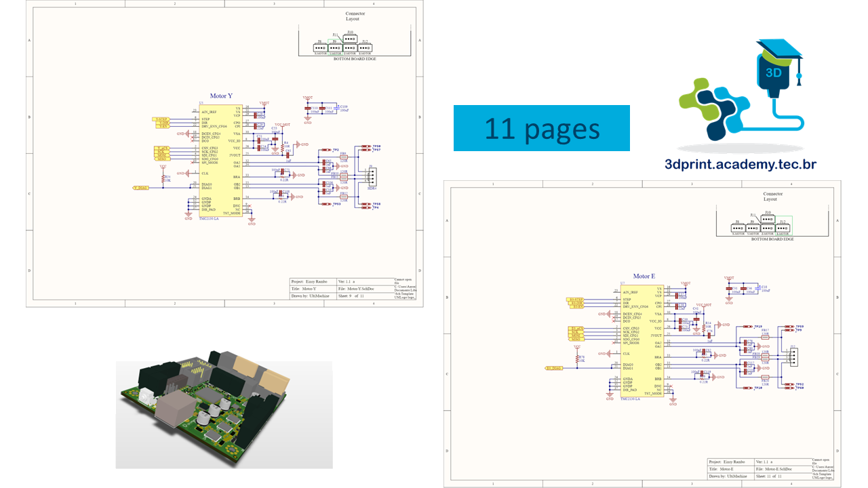Select the E0_DIAG port in Motor E sheet

554,368
